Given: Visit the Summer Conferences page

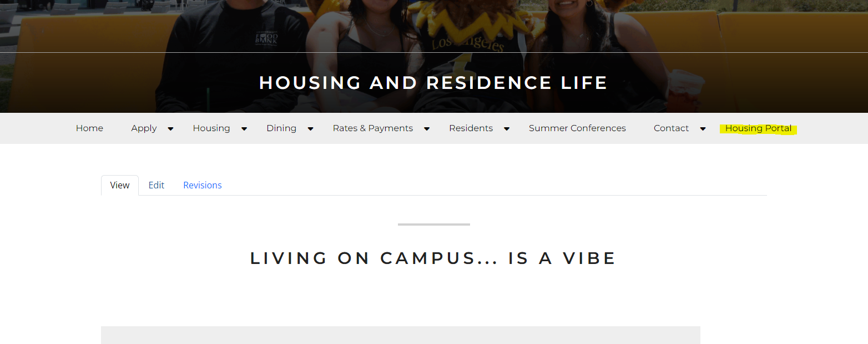Looking at the screenshot, I should click(x=577, y=128).
